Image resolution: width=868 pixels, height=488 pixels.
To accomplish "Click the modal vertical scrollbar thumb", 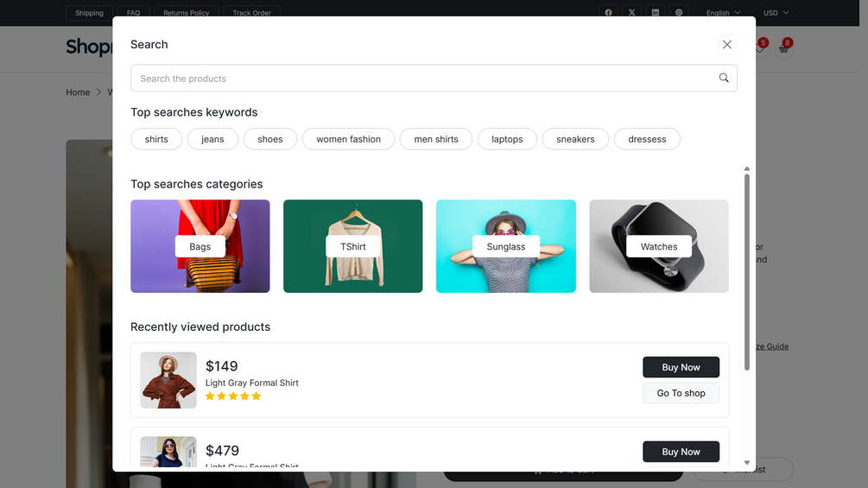I will [747, 272].
